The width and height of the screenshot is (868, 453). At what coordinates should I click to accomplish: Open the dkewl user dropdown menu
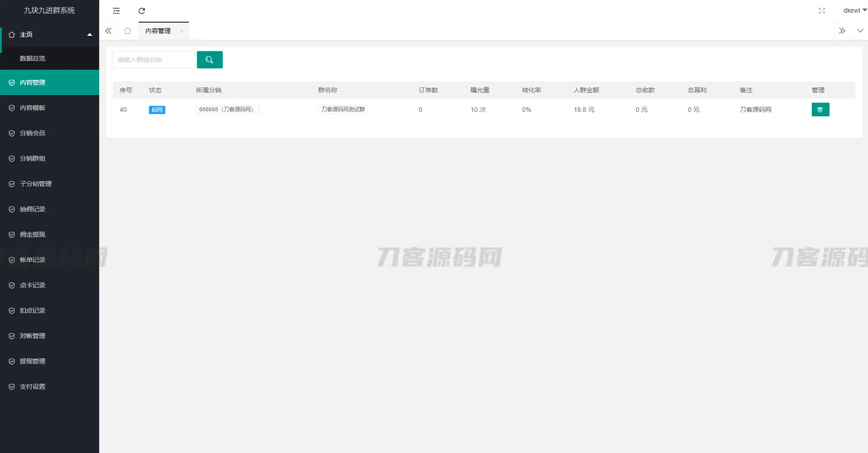[x=854, y=10]
